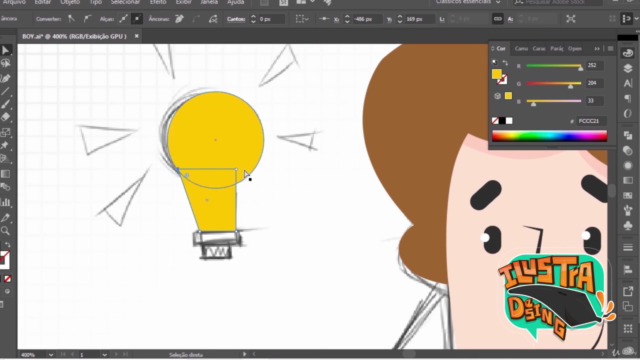Select the Line Segment tool
Image resolution: width=640 pixels, height=360 pixels.
tap(5, 91)
